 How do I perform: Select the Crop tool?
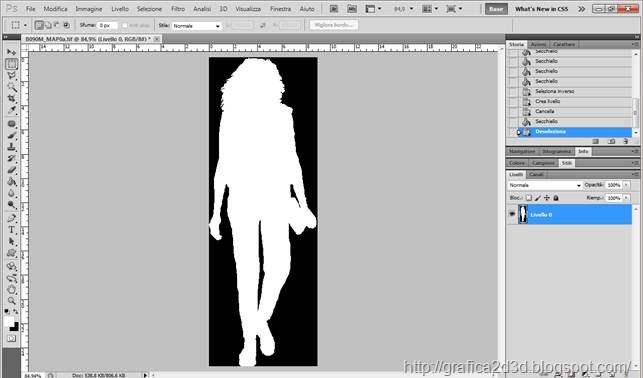pos(11,98)
